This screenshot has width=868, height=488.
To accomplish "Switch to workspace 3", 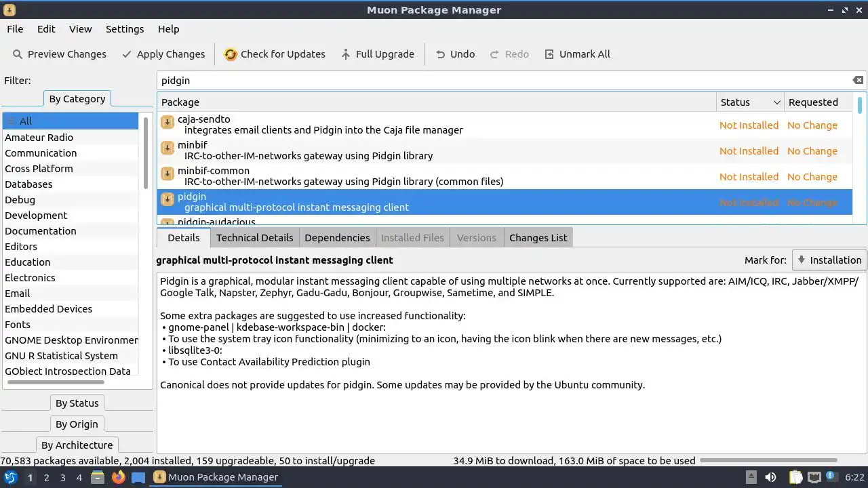I will coord(62,477).
